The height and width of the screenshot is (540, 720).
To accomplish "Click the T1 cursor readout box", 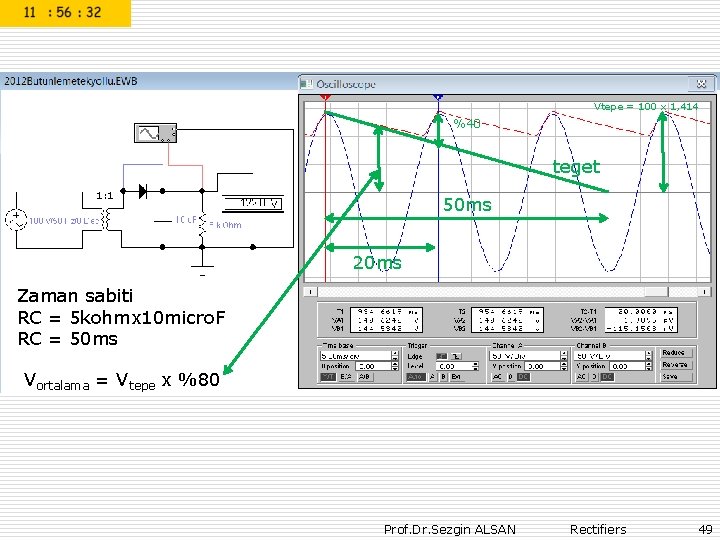I will 386,320.
